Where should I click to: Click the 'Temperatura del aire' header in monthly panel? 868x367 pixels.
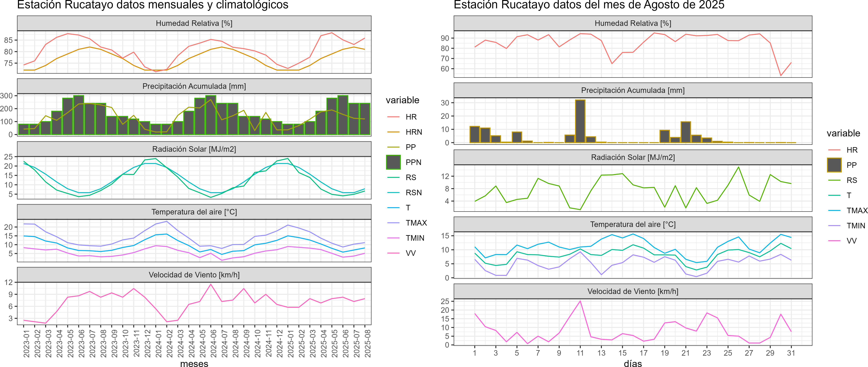tap(194, 212)
